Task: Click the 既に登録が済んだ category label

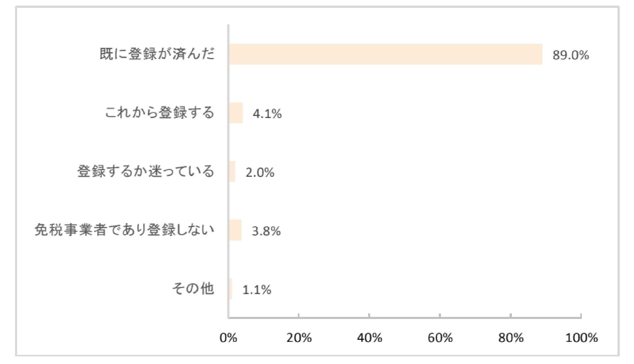Action: click(157, 54)
